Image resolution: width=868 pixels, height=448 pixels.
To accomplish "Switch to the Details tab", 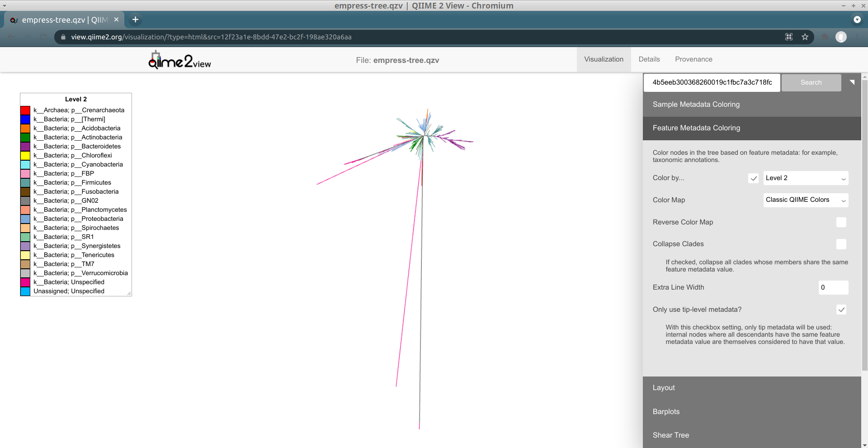I will pos(649,59).
